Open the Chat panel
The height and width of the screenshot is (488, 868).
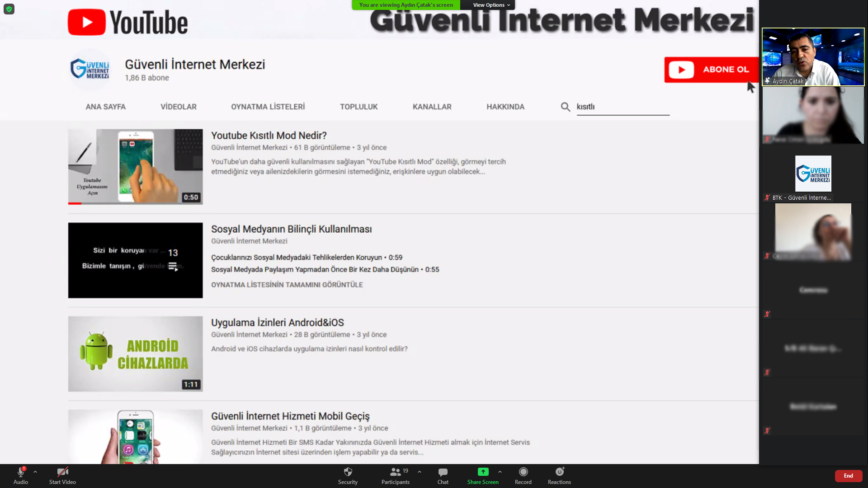(x=443, y=476)
